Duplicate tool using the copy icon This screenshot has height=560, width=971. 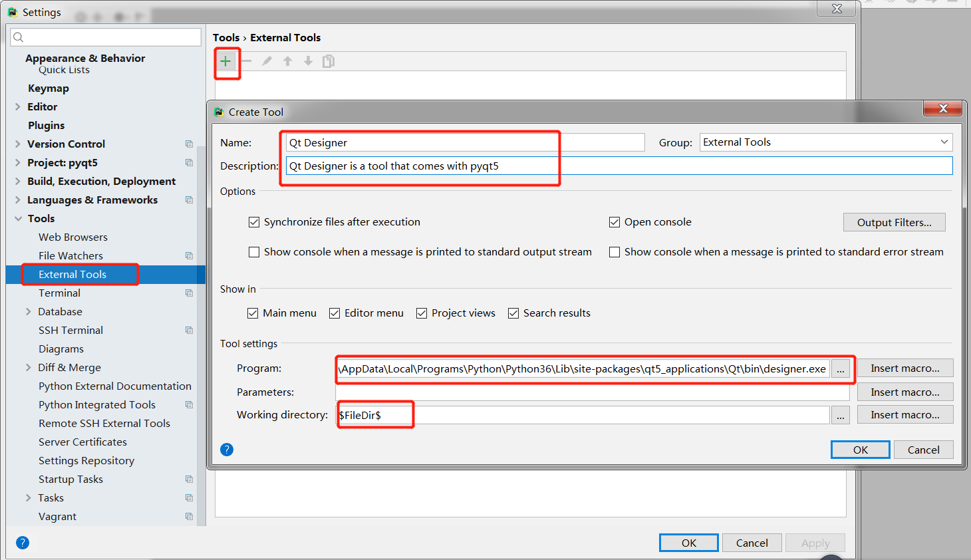pos(328,61)
